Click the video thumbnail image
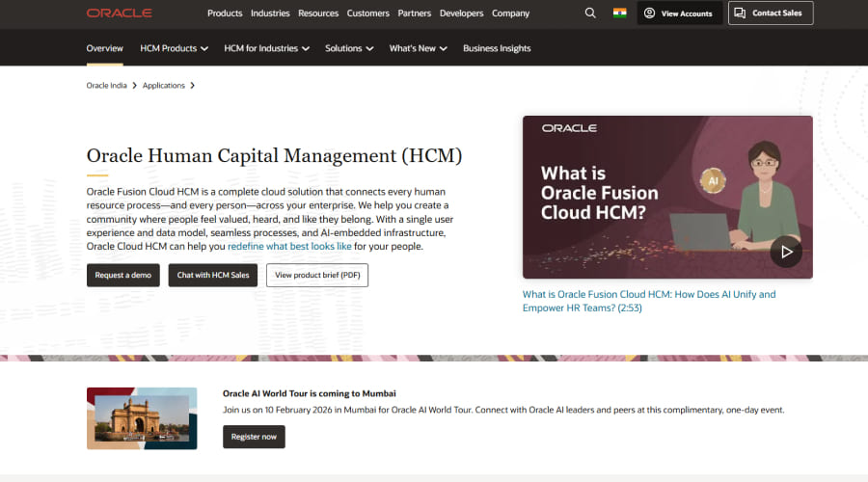Image resolution: width=868 pixels, height=482 pixels. (667, 197)
